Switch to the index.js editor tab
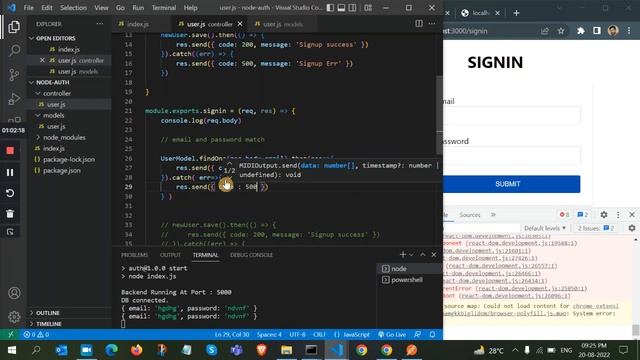Screen dimensions: 640x360 tap(138, 24)
